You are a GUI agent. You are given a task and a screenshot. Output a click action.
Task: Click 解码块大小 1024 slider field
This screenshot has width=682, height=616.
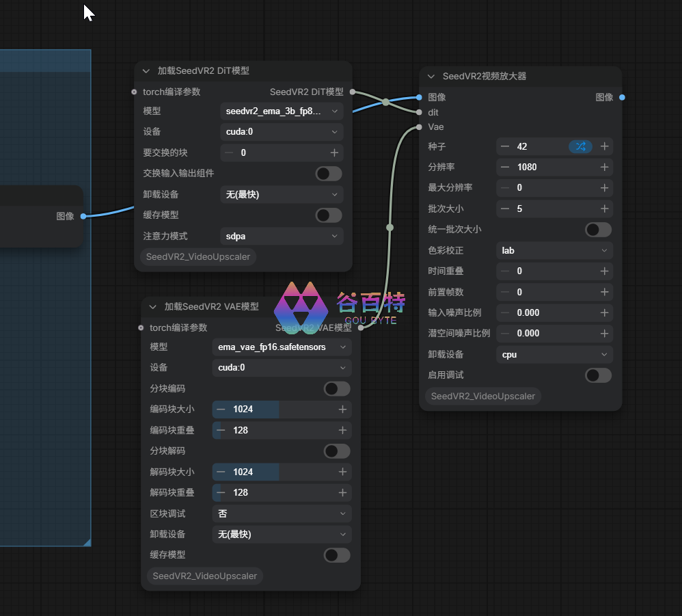coord(282,472)
